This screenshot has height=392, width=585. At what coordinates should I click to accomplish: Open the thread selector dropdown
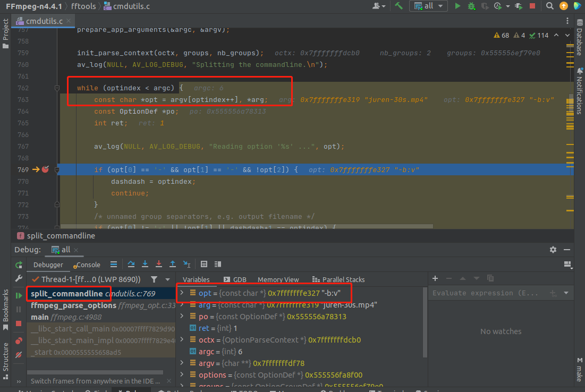tap(168, 279)
